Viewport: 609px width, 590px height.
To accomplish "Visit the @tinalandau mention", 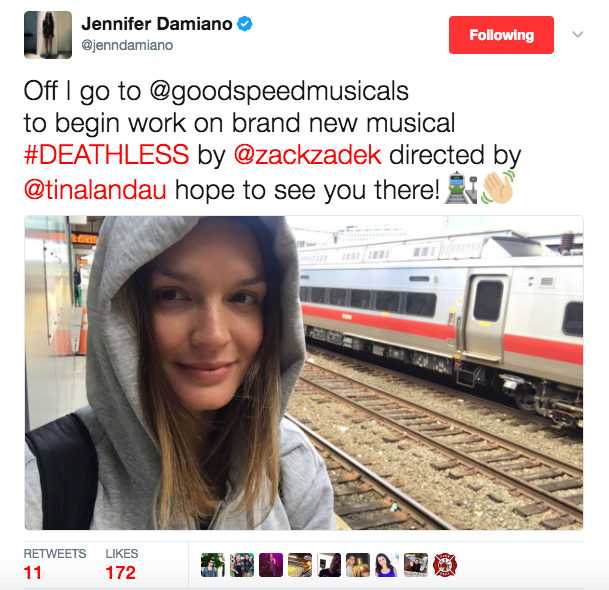I will tap(95, 190).
